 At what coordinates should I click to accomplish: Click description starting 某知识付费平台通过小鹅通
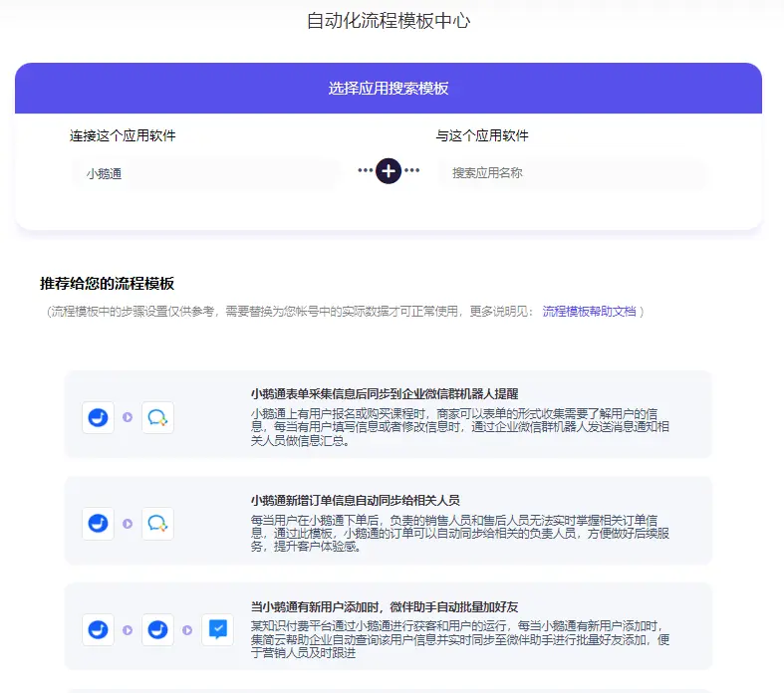460,639
